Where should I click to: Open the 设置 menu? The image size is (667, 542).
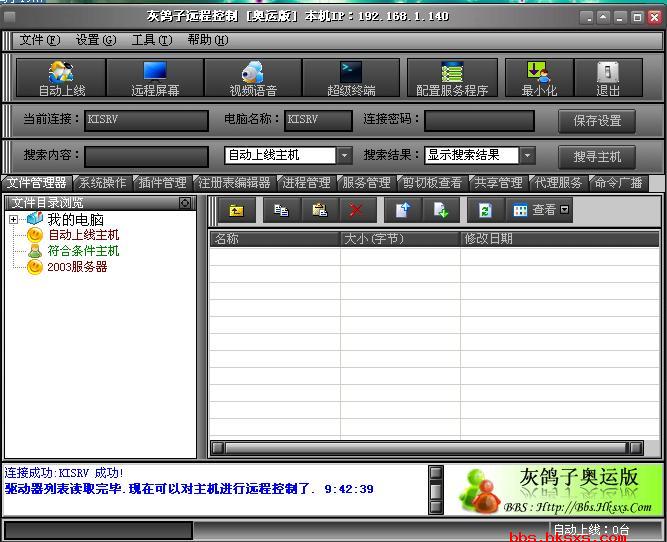pos(95,40)
